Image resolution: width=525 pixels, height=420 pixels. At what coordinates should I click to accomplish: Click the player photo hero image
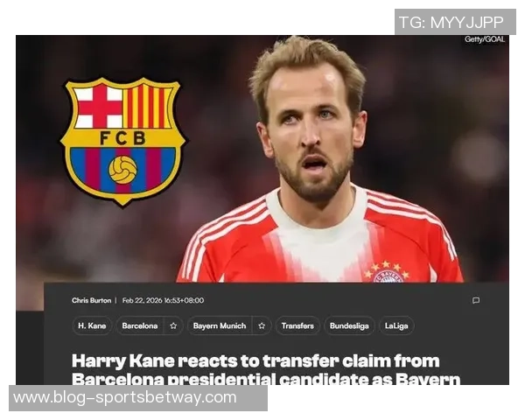tap(262, 159)
